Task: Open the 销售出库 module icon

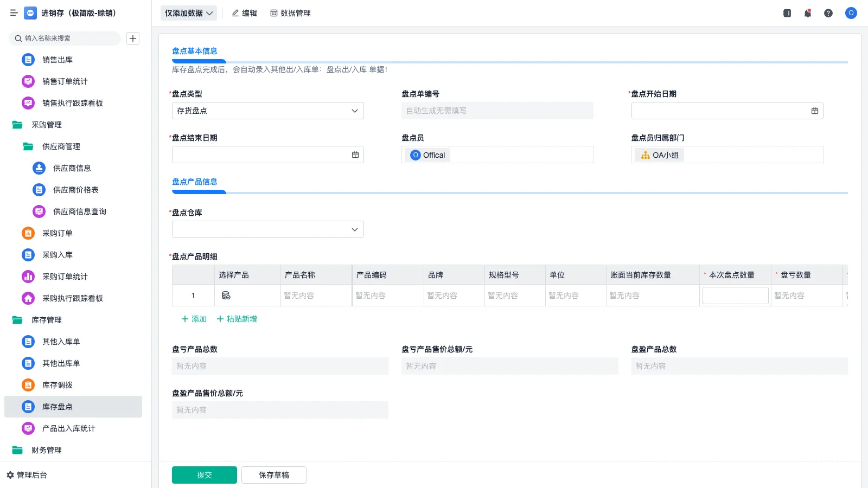Action: (x=28, y=60)
